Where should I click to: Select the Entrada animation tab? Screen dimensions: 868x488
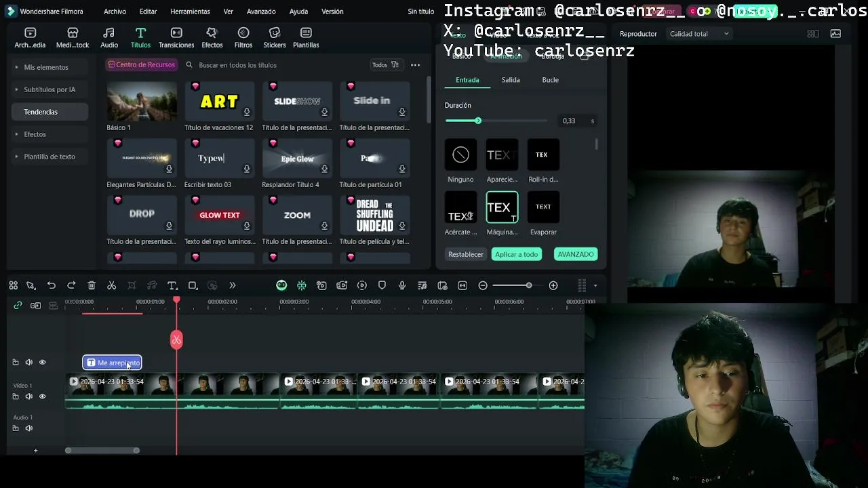[467, 80]
